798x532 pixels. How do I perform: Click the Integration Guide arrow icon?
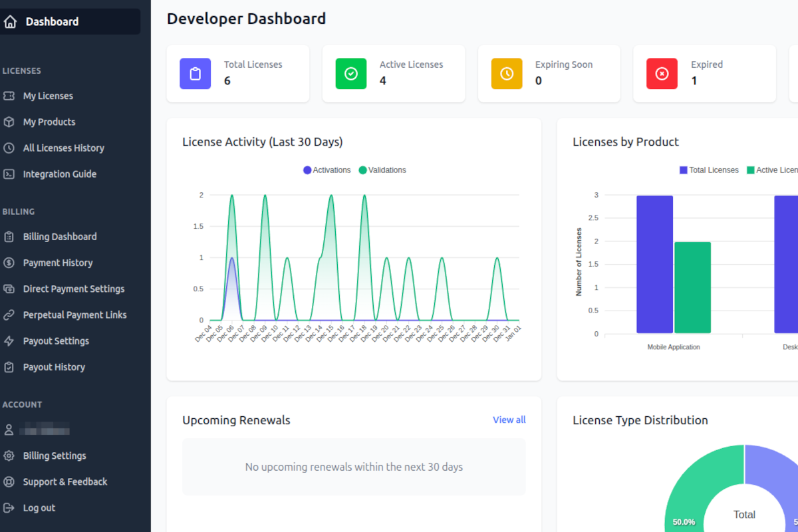11,174
